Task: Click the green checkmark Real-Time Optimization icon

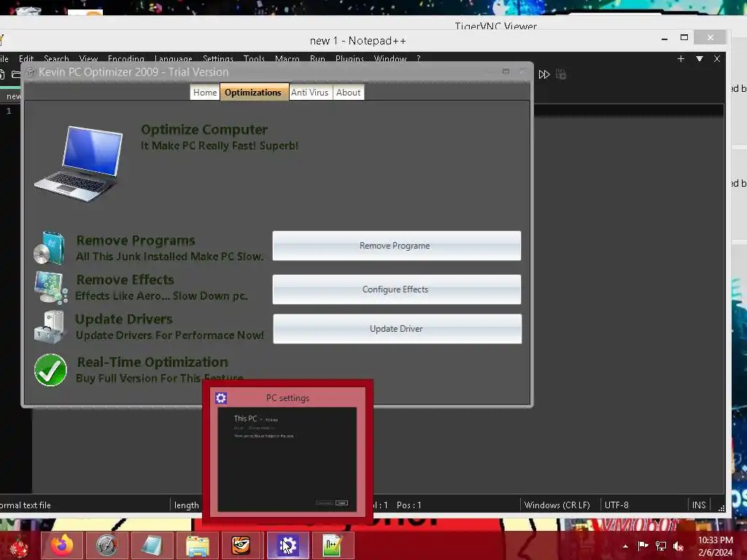Action: point(50,370)
